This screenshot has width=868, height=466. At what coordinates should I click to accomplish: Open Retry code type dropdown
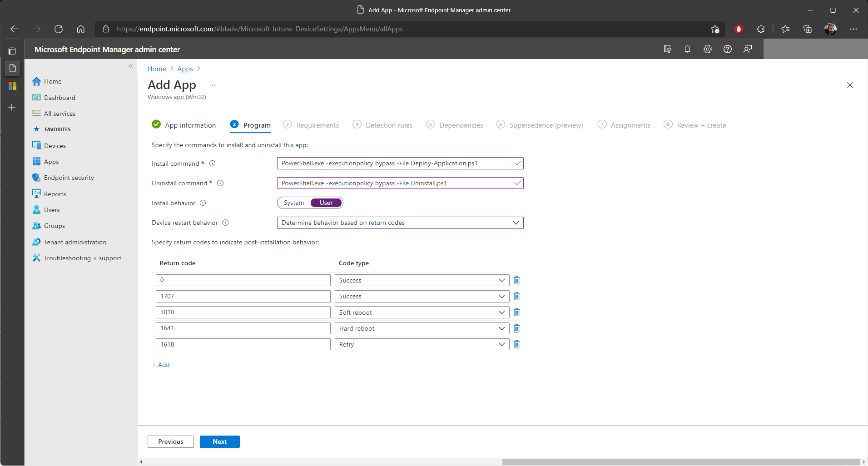point(422,344)
